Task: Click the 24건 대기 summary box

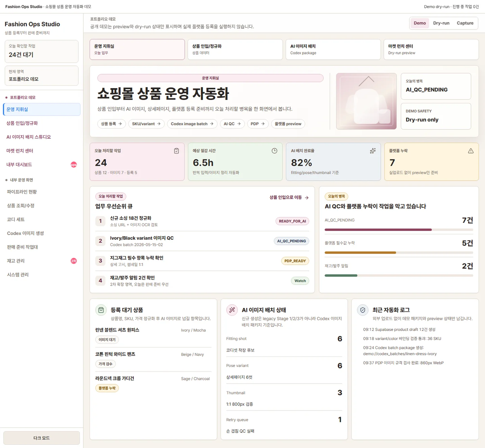Action: pos(42,51)
